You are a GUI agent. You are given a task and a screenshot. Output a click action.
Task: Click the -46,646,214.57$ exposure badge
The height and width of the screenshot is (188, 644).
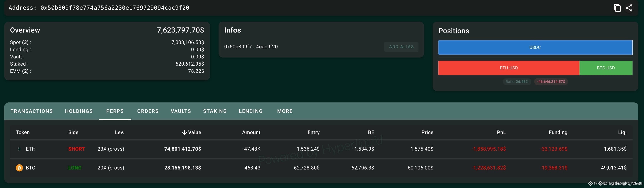coord(551,82)
